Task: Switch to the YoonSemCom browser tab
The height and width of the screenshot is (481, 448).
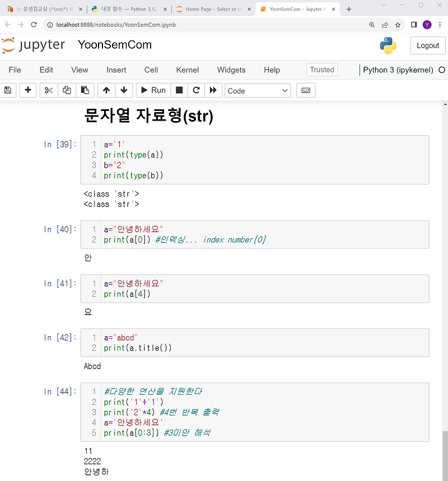Action: 294,9
